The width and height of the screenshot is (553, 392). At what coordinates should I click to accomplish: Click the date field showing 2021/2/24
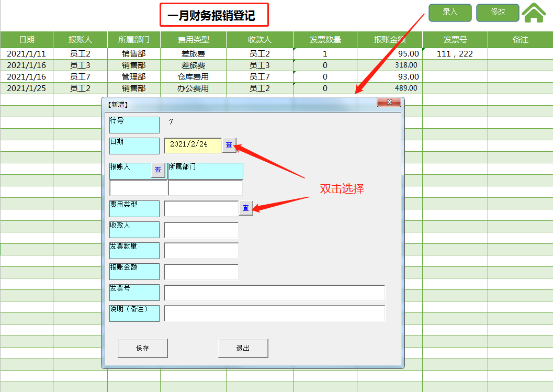pos(193,145)
